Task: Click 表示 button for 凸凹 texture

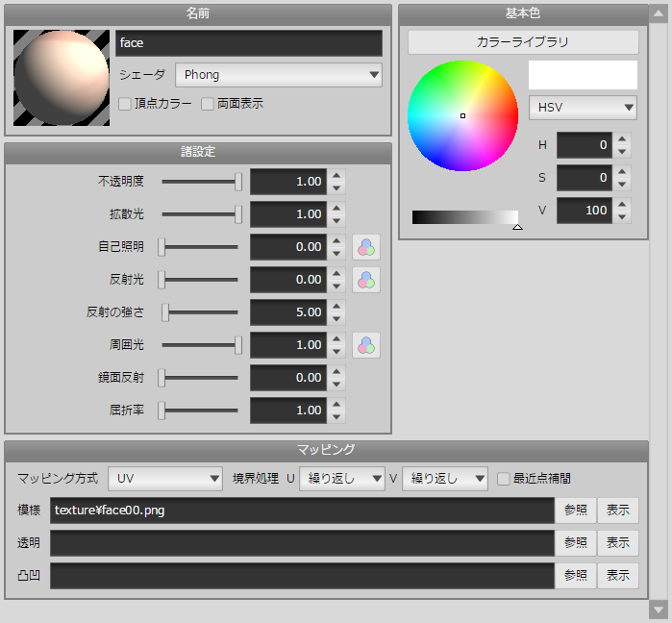Action: point(618,576)
